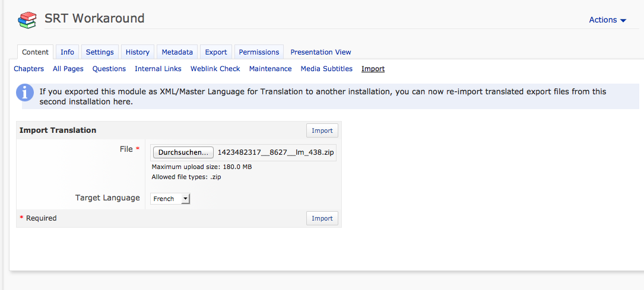Open the Internal Links subtab
Screen dimensions: 644x290
pos(158,69)
